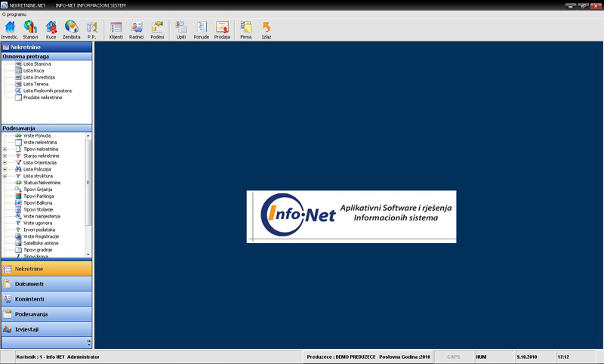Select Vrste Ponuda in Podesavanja tree
Image resolution: width=604 pixels, height=364 pixels.
click(x=37, y=136)
